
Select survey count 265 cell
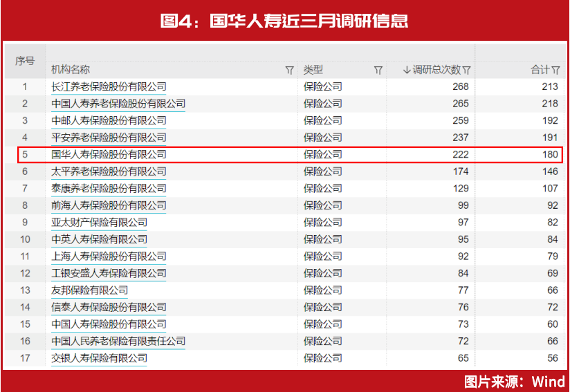coord(461,104)
